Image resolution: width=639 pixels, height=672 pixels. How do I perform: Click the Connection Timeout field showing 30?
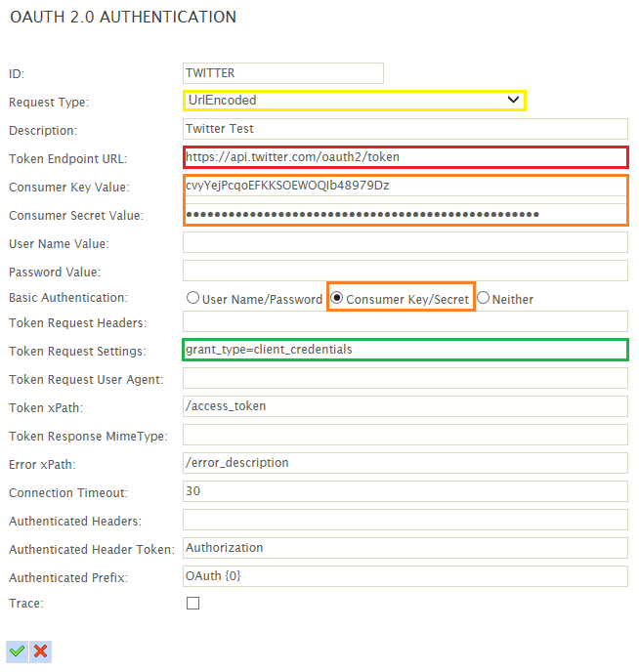tap(405, 491)
